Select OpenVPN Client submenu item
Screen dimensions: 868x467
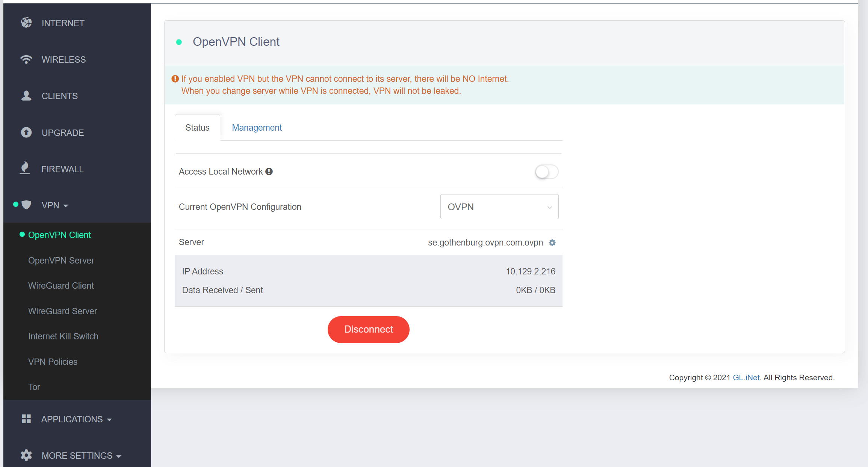(59, 235)
